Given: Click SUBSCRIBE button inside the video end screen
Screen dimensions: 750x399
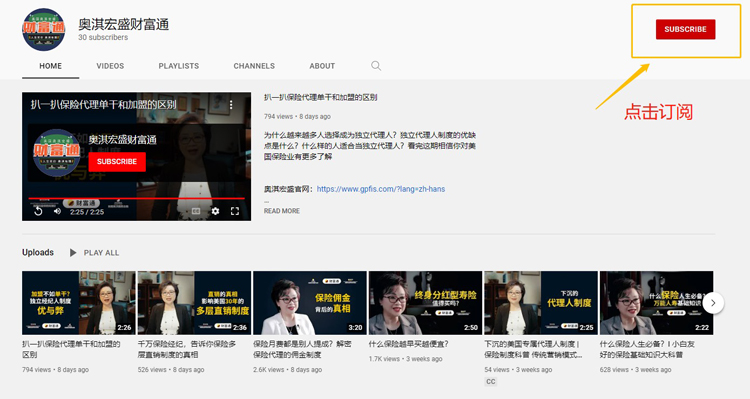Looking at the screenshot, I should coord(117,162).
